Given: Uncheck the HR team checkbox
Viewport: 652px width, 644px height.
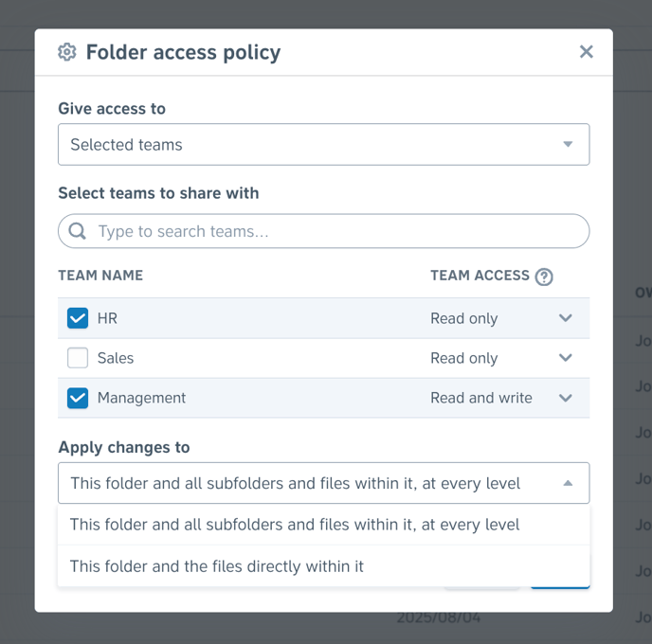Looking at the screenshot, I should pyautogui.click(x=78, y=318).
